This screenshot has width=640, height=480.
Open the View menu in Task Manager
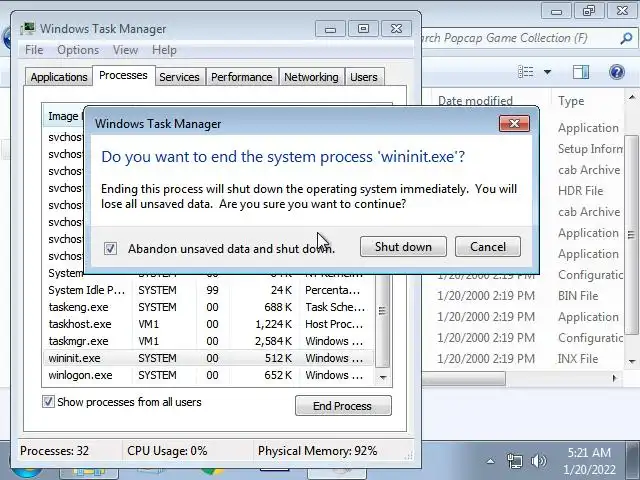tap(125, 50)
